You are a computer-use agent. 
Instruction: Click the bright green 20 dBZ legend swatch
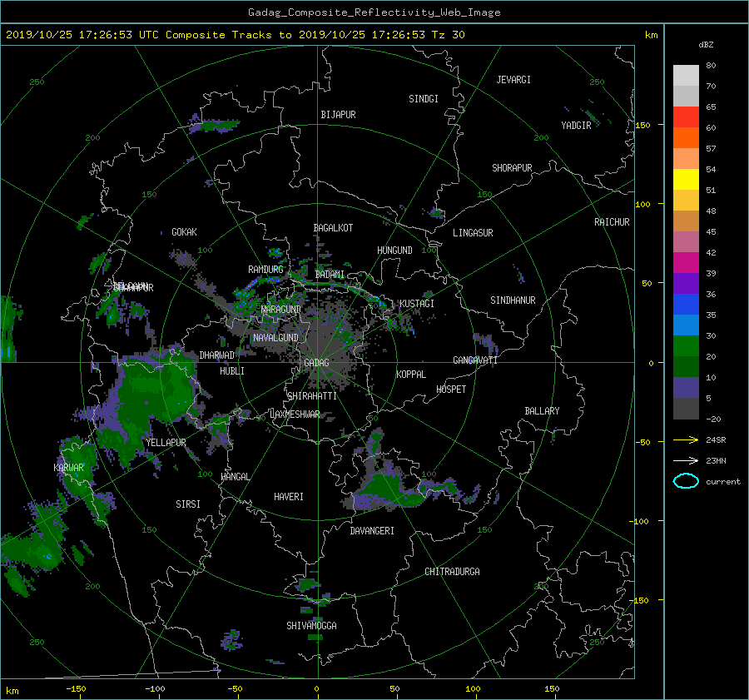pos(686,346)
